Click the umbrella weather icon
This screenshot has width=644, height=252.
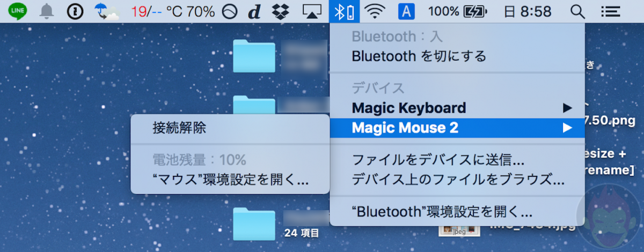pyautogui.click(x=106, y=11)
